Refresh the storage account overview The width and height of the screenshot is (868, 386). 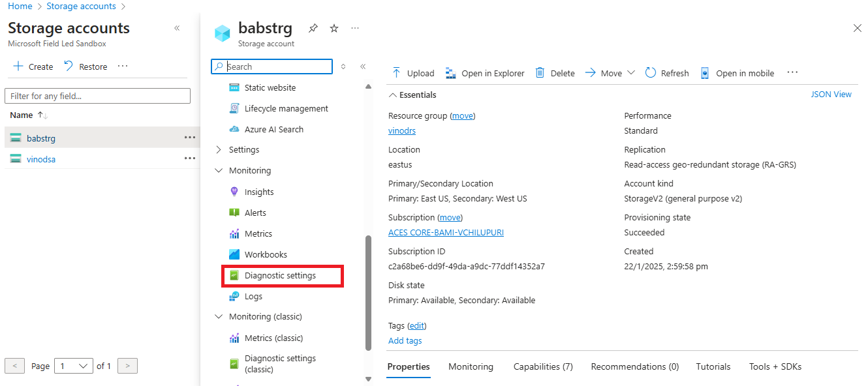[667, 73]
